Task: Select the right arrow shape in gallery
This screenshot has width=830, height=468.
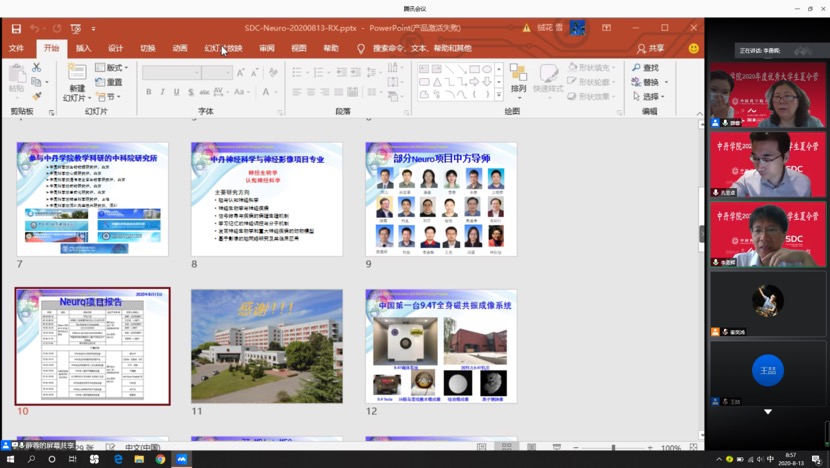Action: pyautogui.click(x=474, y=82)
